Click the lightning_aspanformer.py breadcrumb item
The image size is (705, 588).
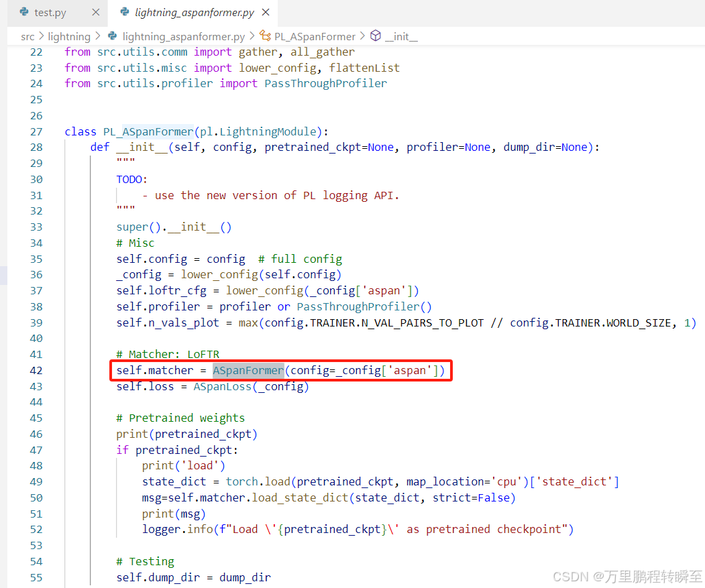tap(183, 37)
